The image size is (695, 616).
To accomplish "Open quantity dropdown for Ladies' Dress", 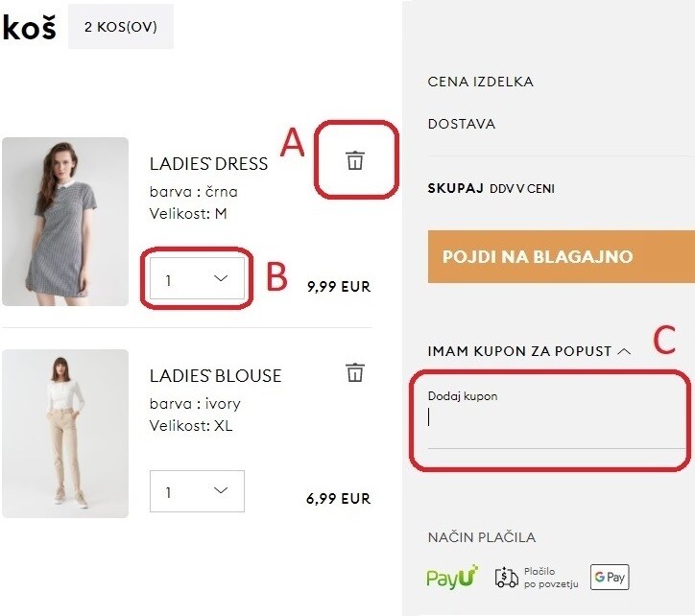I will [197, 279].
